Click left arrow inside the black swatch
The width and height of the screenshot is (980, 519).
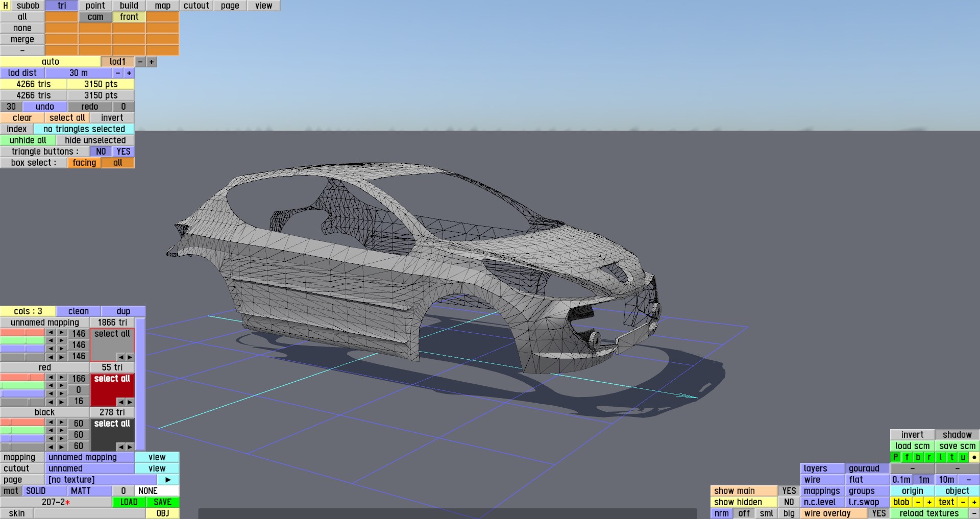(120, 447)
